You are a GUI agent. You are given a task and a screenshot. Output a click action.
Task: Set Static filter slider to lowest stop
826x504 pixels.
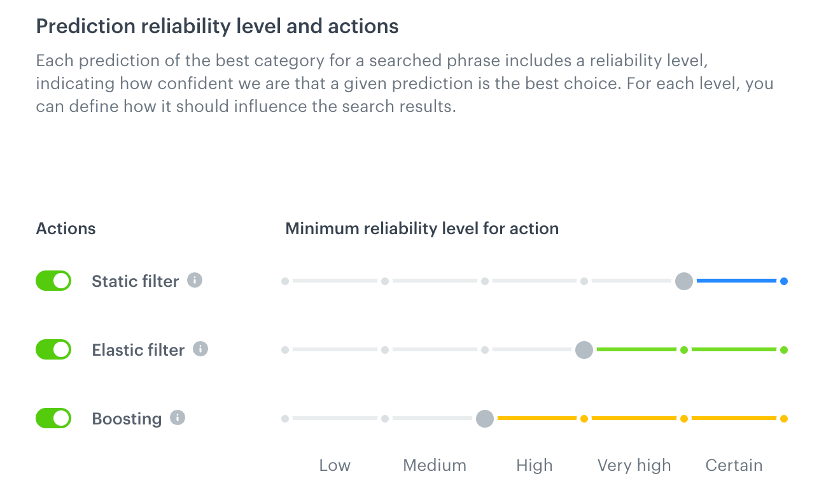(285, 281)
